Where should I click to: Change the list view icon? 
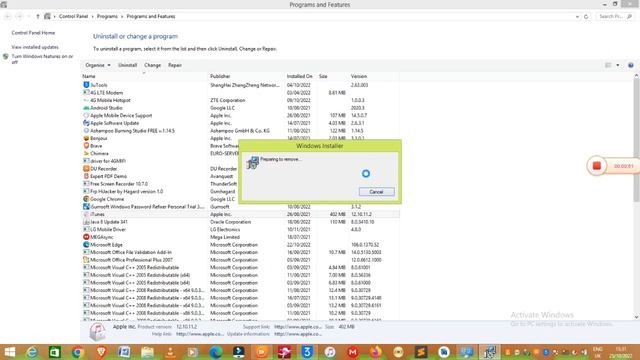click(608, 65)
